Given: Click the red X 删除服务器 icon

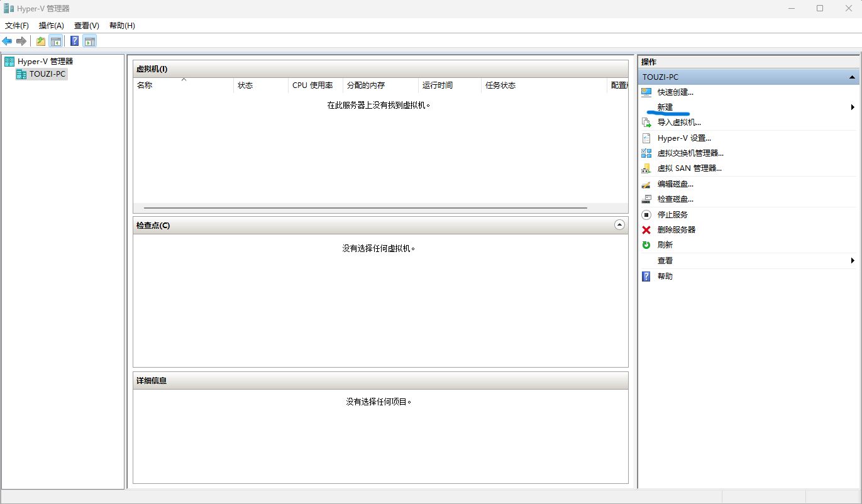Looking at the screenshot, I should point(646,230).
